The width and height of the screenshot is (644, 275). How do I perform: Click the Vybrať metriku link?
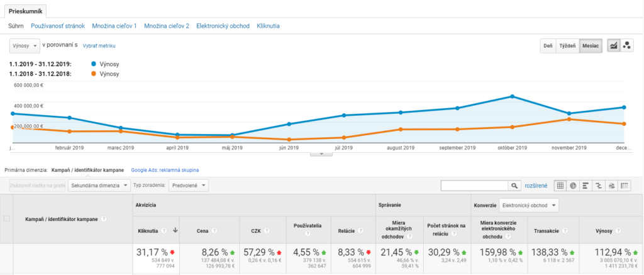pos(99,46)
